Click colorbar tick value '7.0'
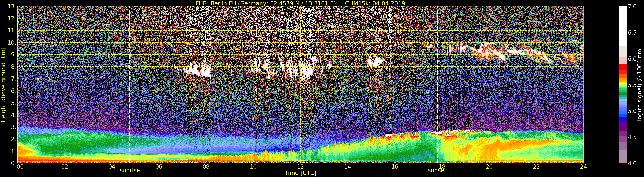 click(632, 6)
